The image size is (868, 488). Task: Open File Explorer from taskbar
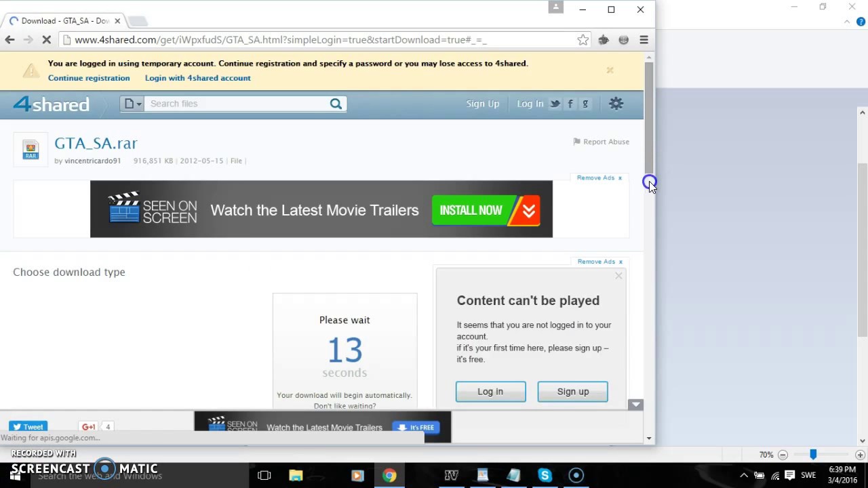point(296,476)
